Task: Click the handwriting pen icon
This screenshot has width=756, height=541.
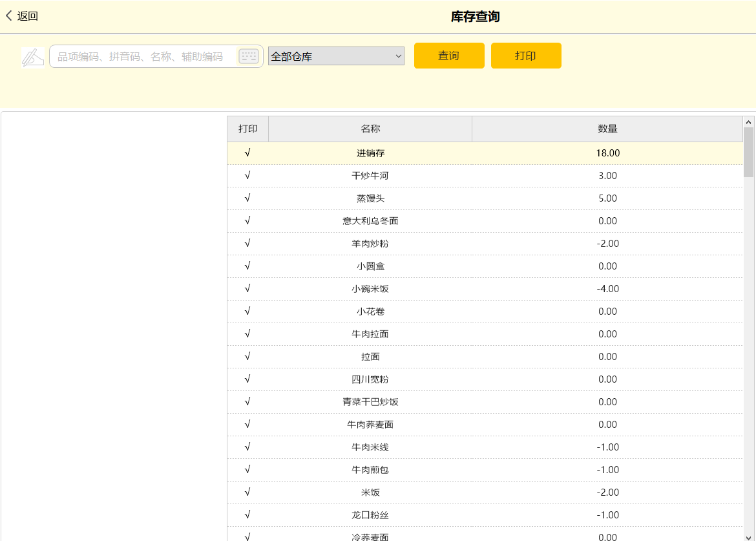Action: click(32, 57)
